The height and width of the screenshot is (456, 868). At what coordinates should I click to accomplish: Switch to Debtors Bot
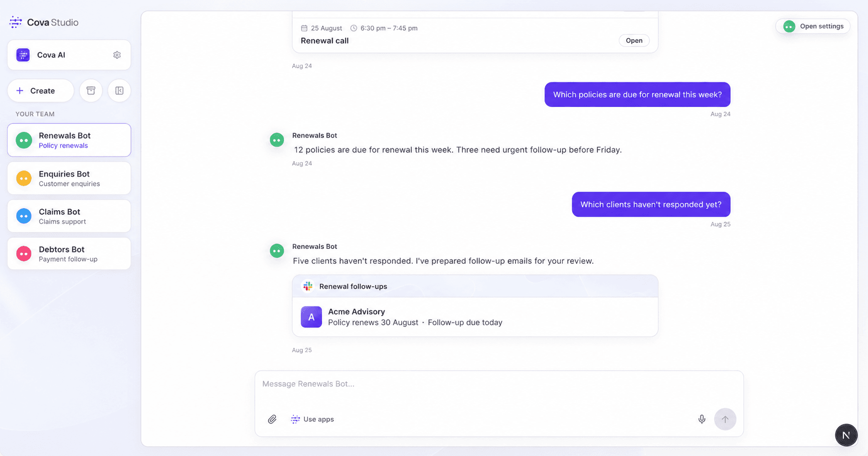point(69,254)
